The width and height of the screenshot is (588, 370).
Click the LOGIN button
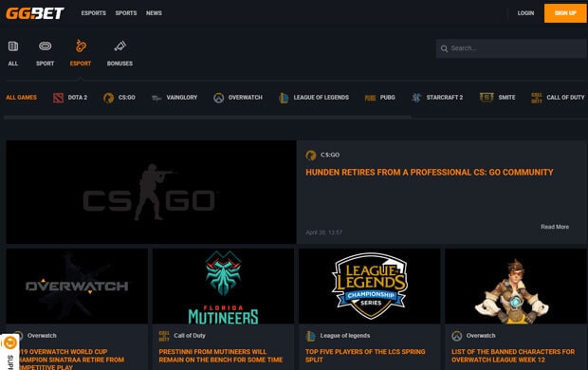(525, 13)
